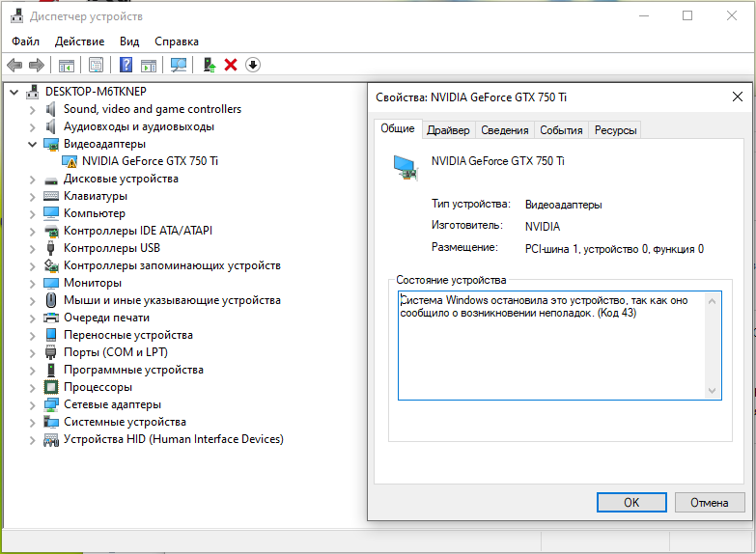
Task: Select the Мониторы tree row
Action: (x=93, y=283)
